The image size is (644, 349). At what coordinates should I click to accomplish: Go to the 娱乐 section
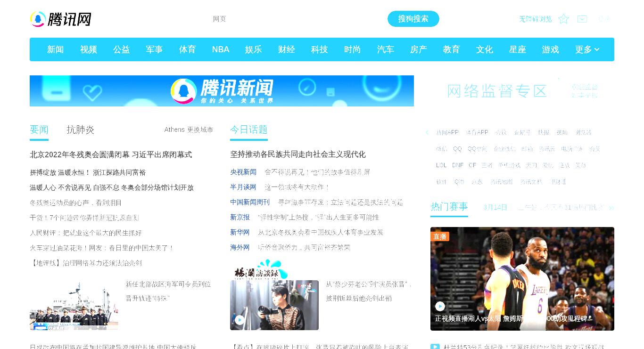click(x=253, y=49)
